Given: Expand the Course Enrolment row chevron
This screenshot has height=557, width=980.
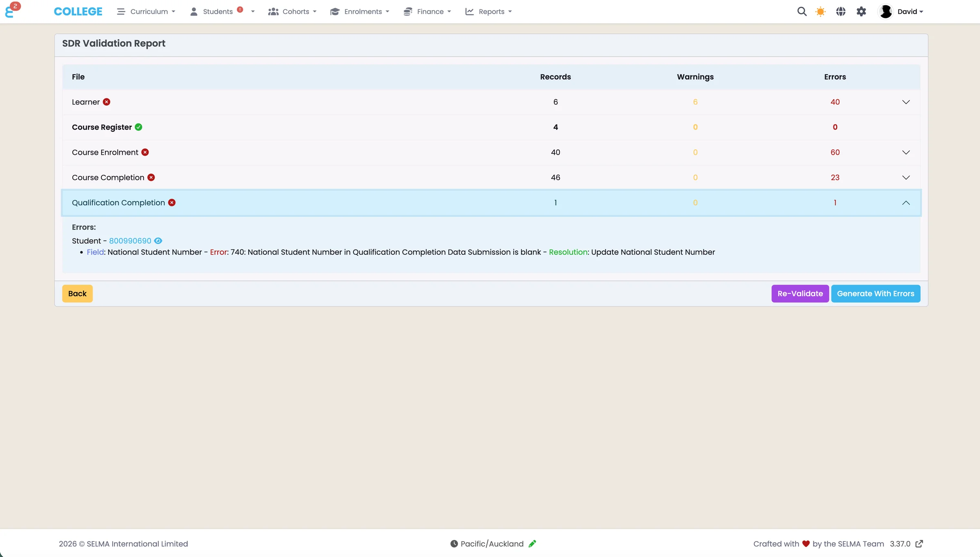Looking at the screenshot, I should point(906,152).
